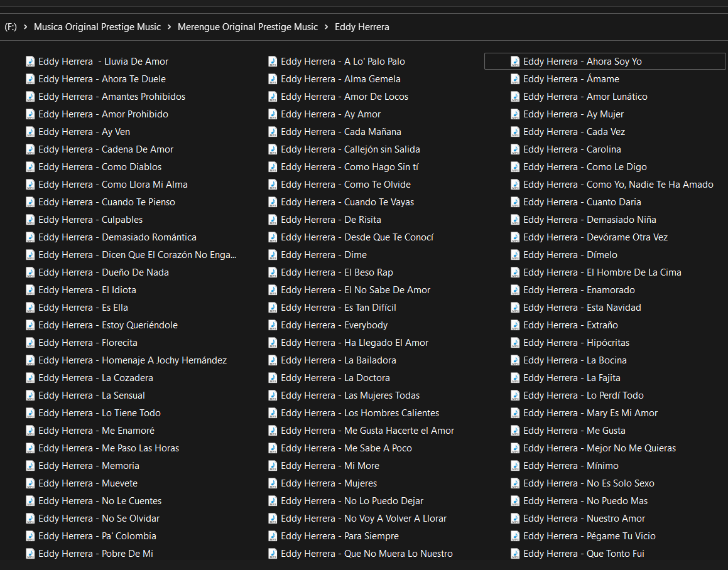Select file Pobre De Mi
728x570 pixels.
pyautogui.click(x=90, y=553)
